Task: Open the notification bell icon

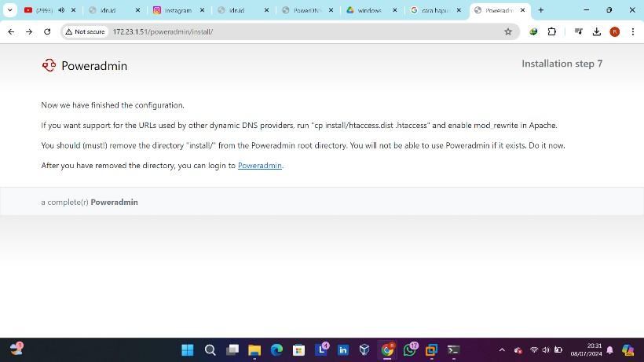Action: coord(610,350)
